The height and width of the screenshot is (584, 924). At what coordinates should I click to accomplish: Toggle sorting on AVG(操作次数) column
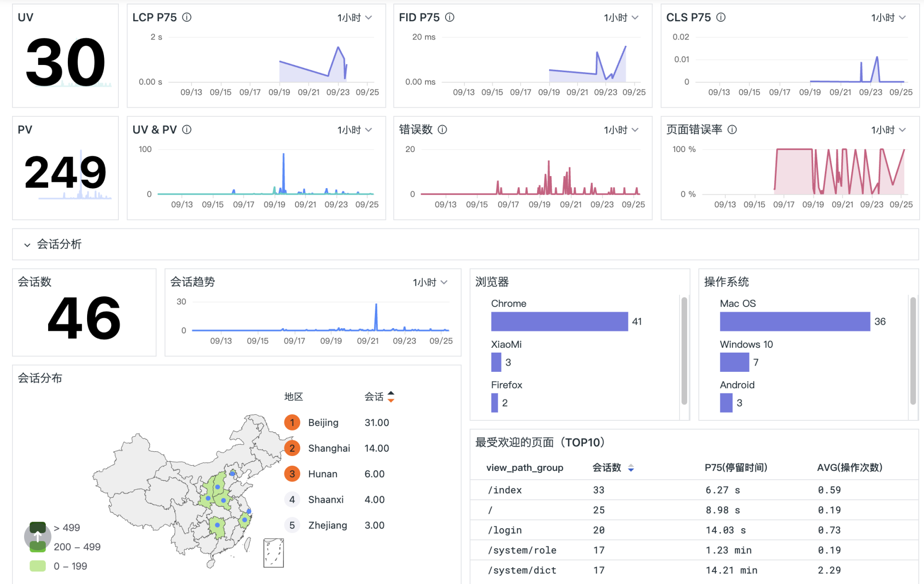[849, 467]
